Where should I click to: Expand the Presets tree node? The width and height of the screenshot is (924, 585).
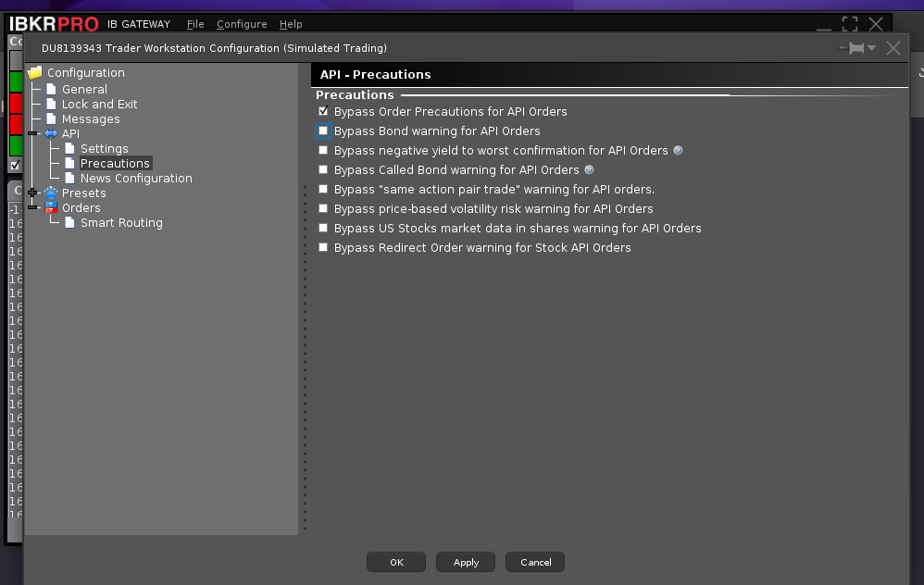tap(33, 193)
